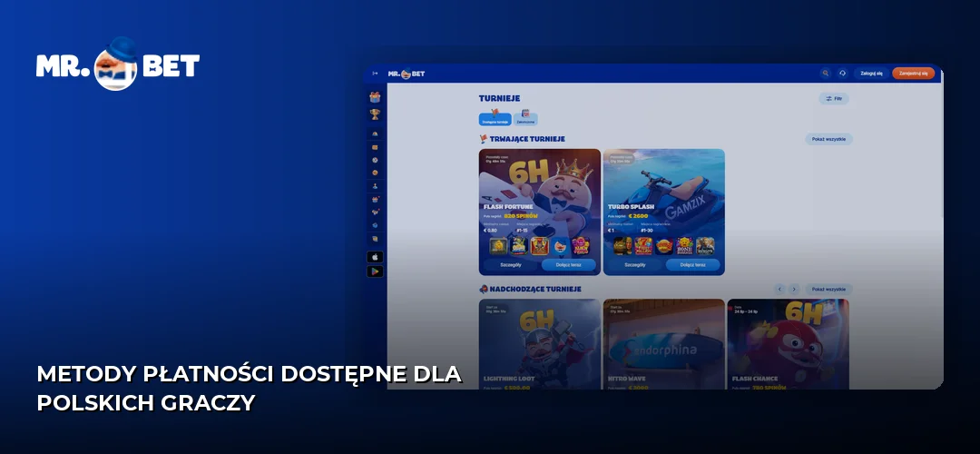Open Szczegóły for Turbo Splash

coord(634,264)
